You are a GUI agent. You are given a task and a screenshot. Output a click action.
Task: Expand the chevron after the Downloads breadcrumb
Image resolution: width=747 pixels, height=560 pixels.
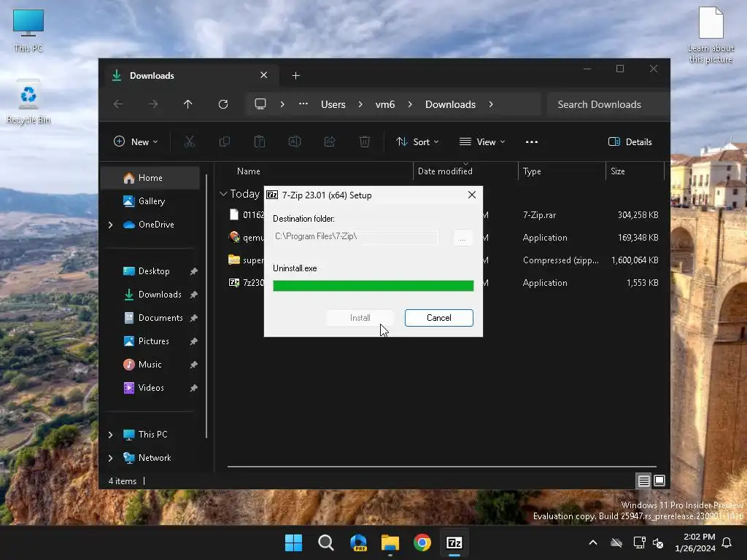click(x=491, y=104)
